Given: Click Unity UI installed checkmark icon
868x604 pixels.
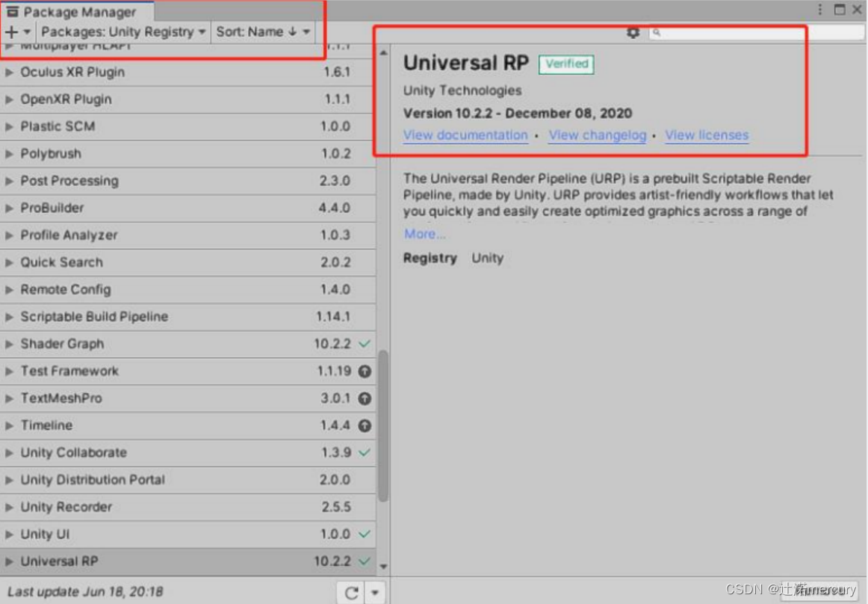Looking at the screenshot, I should [365, 534].
